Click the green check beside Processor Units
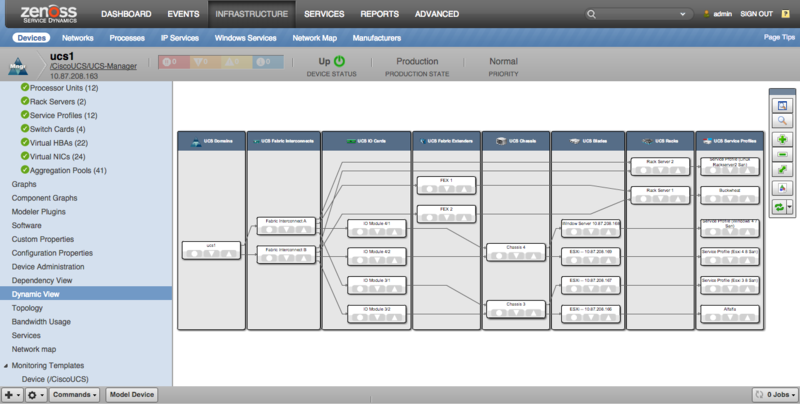800x405 pixels. 24,87
